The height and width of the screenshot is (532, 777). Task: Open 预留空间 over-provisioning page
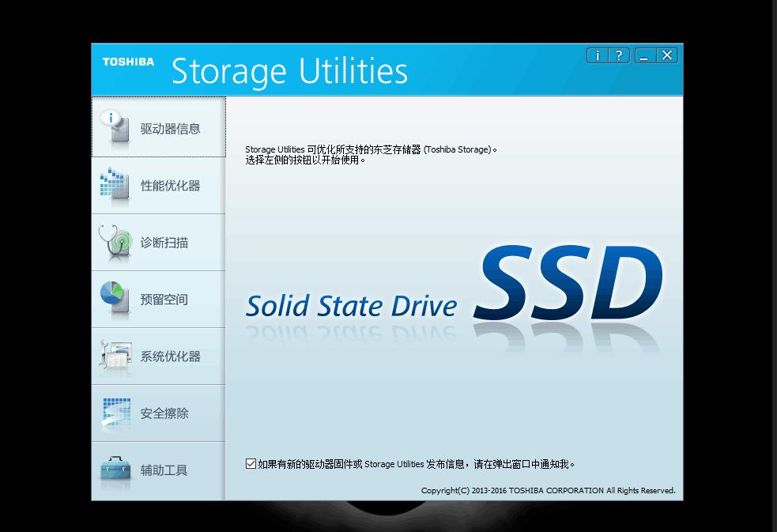[159, 300]
